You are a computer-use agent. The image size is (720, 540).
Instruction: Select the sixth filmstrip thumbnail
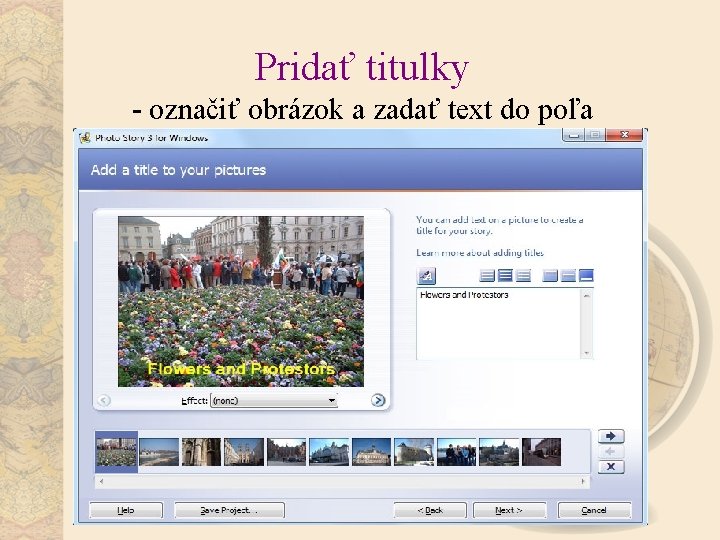click(x=329, y=452)
